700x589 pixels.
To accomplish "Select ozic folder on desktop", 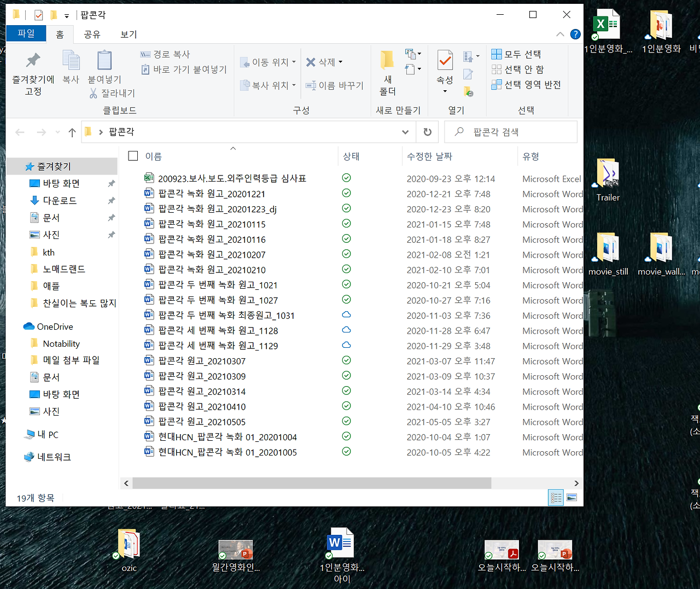I will click(129, 551).
